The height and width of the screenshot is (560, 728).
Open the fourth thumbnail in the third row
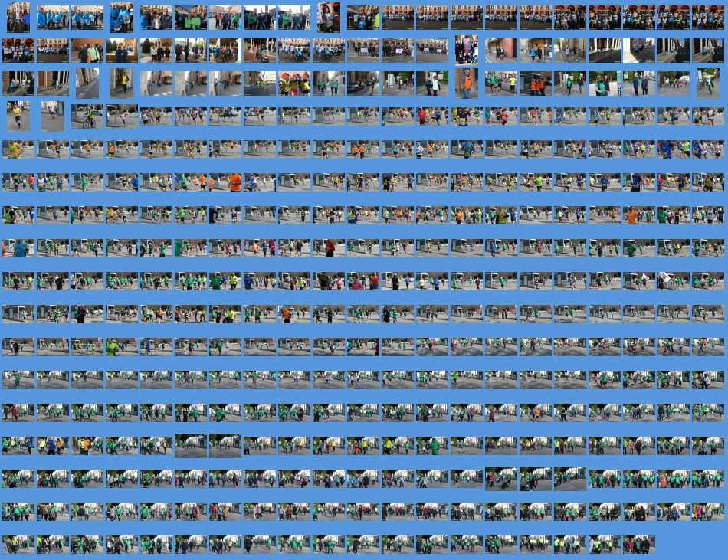coord(121,84)
